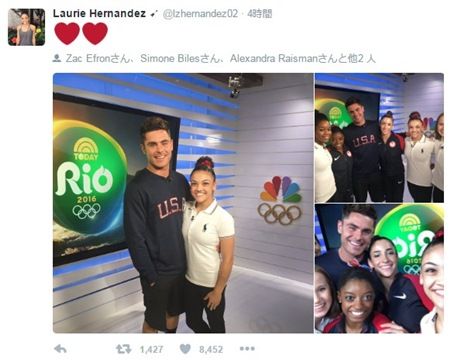The width and height of the screenshot is (450, 362).
Task: Open the three-dot more options menu
Action: pos(247,349)
